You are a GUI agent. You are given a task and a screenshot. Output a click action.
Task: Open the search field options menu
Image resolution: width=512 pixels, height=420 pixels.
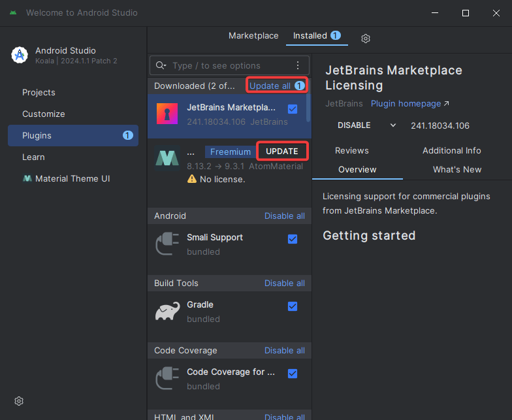[298, 65]
